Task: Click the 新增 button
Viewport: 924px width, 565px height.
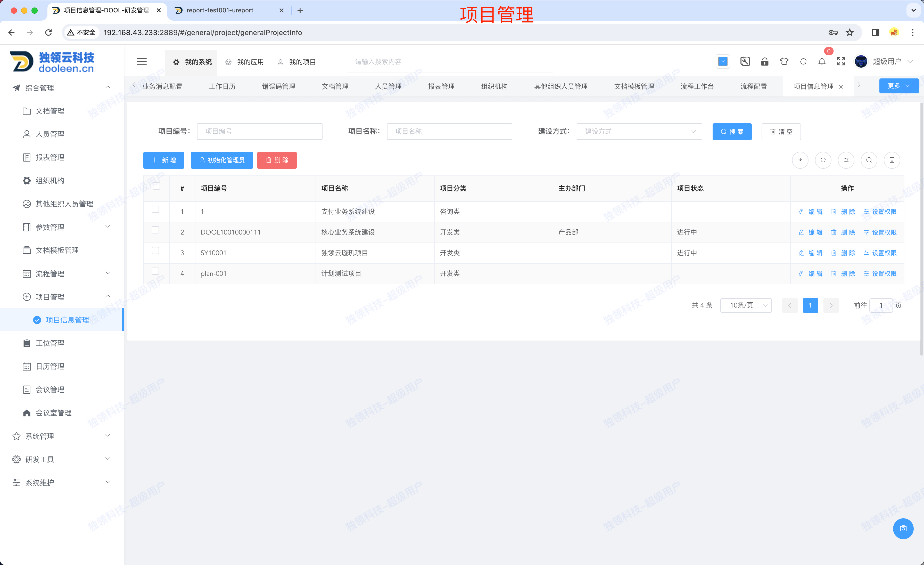Action: pos(163,160)
